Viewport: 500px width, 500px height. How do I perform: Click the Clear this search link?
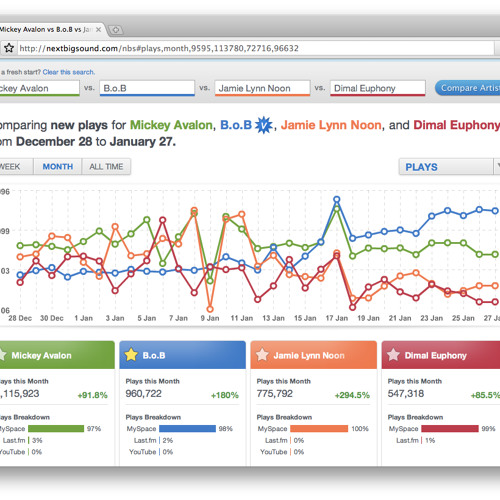[x=69, y=72]
